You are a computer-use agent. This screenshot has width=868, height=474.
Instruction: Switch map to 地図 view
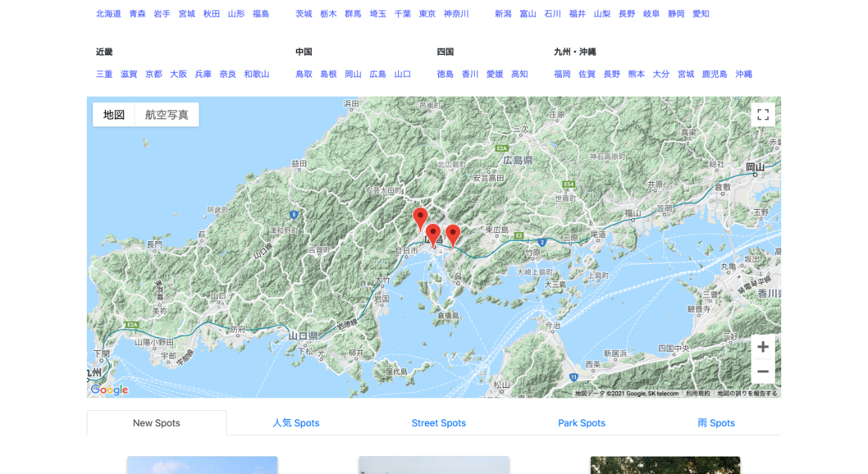(114, 115)
